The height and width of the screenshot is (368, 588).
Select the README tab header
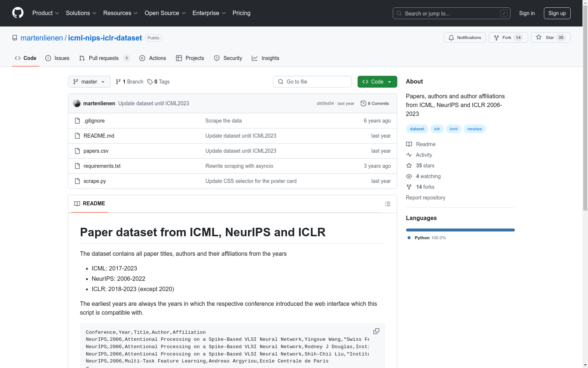click(90, 204)
